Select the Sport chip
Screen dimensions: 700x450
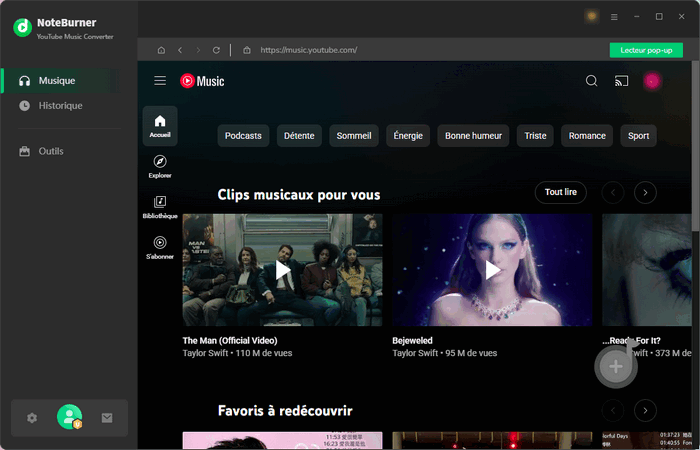point(638,136)
